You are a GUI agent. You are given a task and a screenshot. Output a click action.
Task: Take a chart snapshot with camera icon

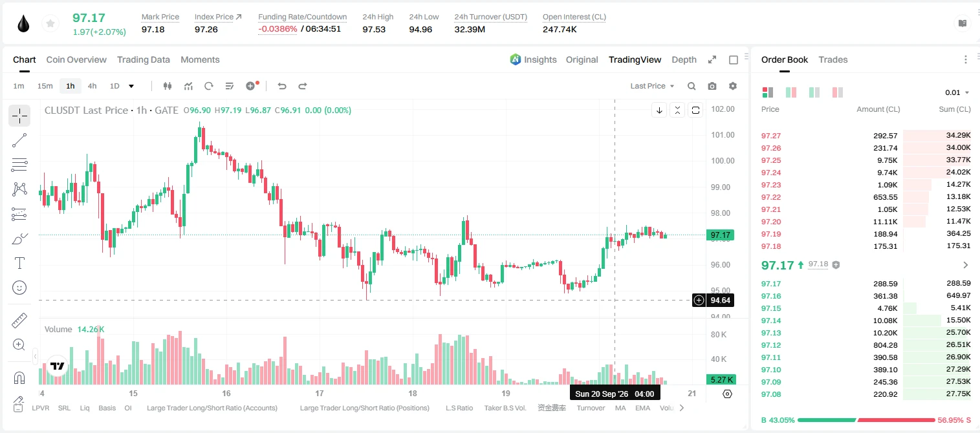[x=712, y=86]
